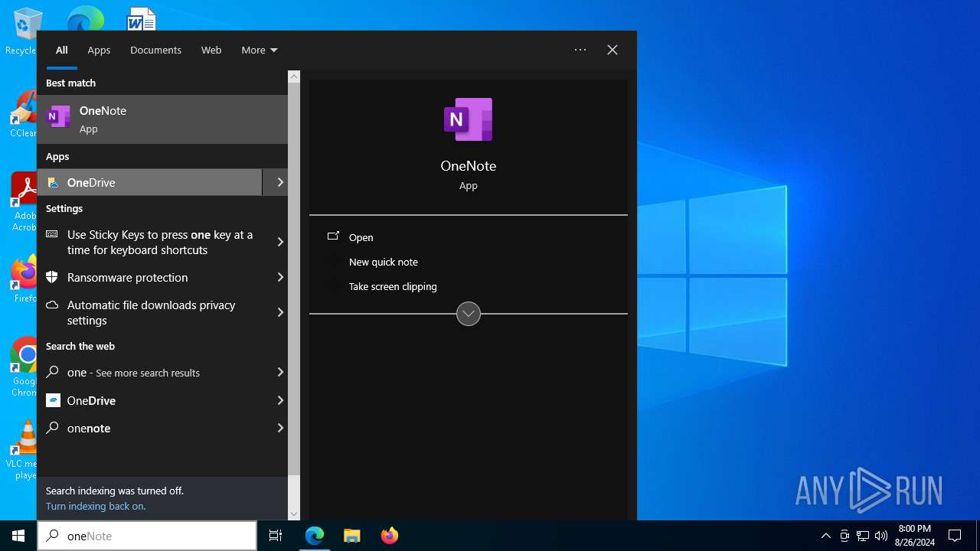Expand the Sticky Keys setting arrow
The width and height of the screenshot is (980, 551).
tap(280, 242)
